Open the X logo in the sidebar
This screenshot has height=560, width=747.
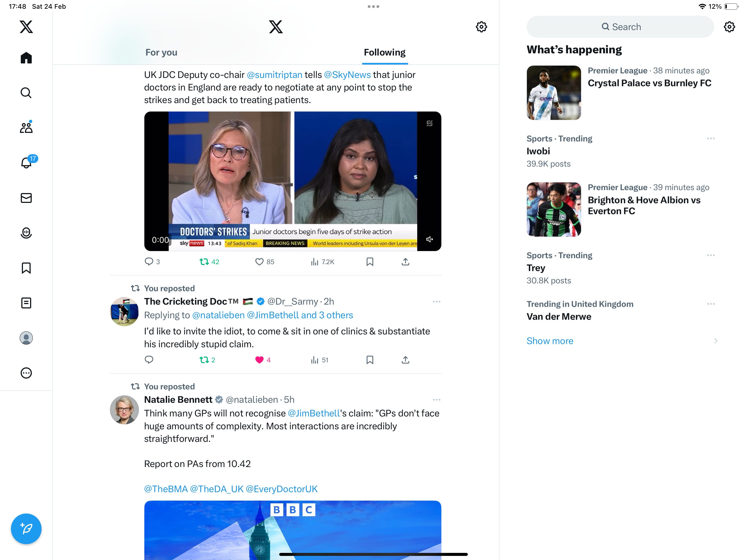[26, 27]
